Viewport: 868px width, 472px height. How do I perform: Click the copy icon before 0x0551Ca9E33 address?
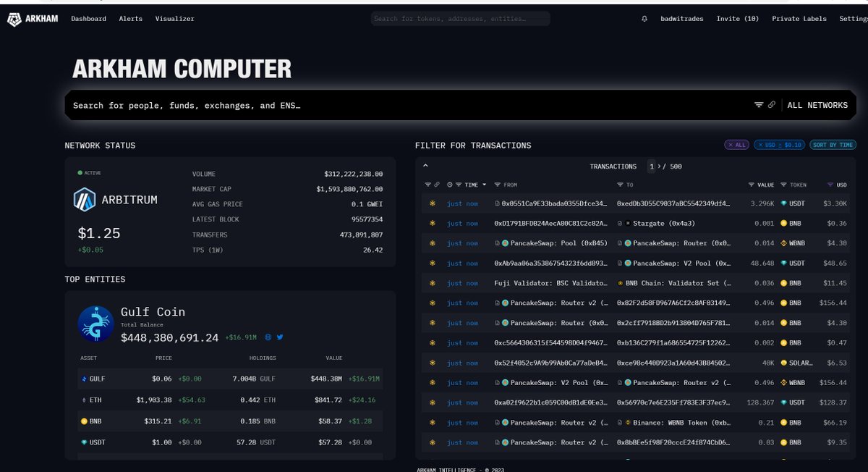pyautogui.click(x=497, y=203)
